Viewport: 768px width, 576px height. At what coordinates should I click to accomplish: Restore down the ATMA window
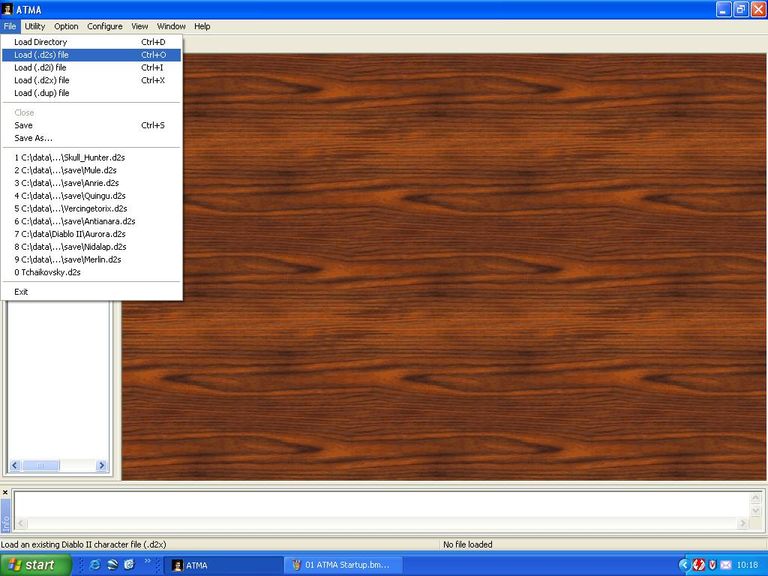[x=741, y=9]
